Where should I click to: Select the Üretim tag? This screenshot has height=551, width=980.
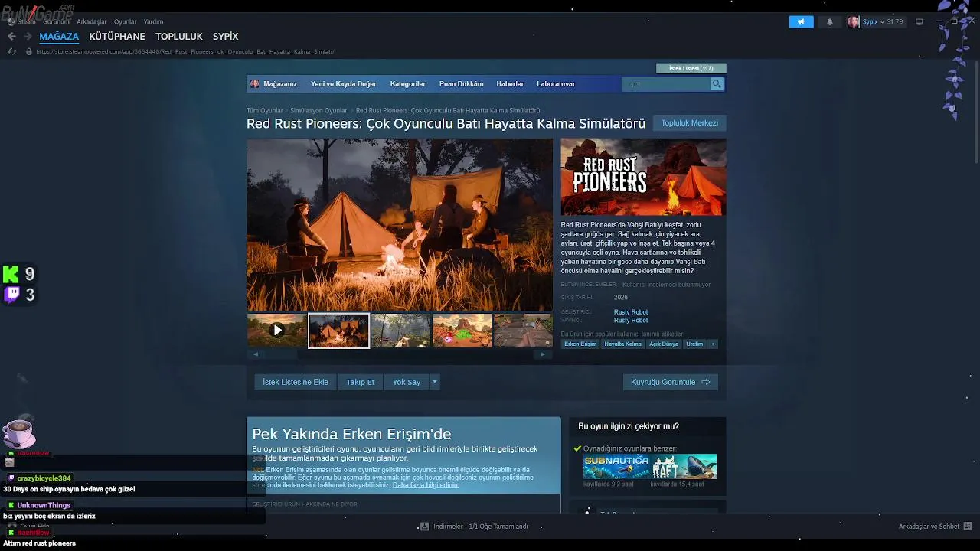[x=694, y=344]
